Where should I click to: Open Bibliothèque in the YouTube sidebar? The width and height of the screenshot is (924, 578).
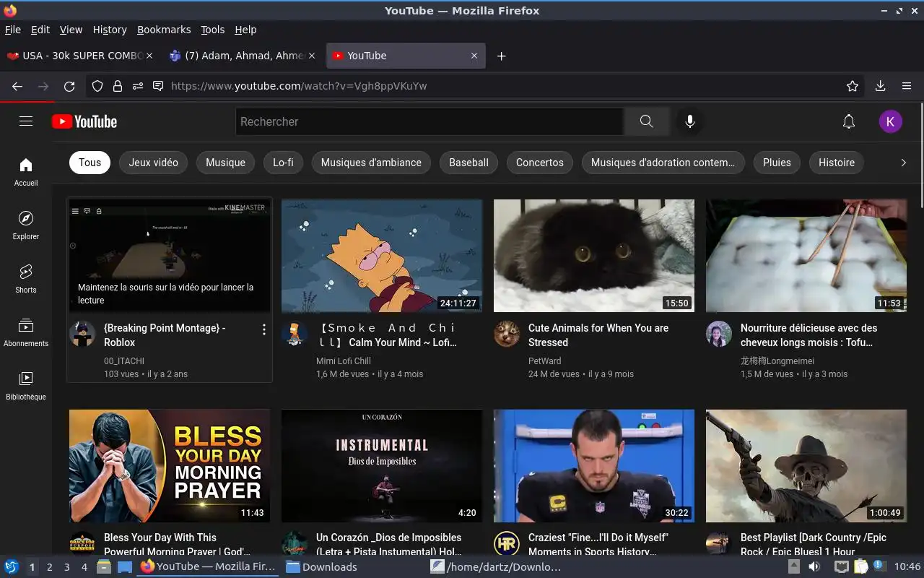26,386
